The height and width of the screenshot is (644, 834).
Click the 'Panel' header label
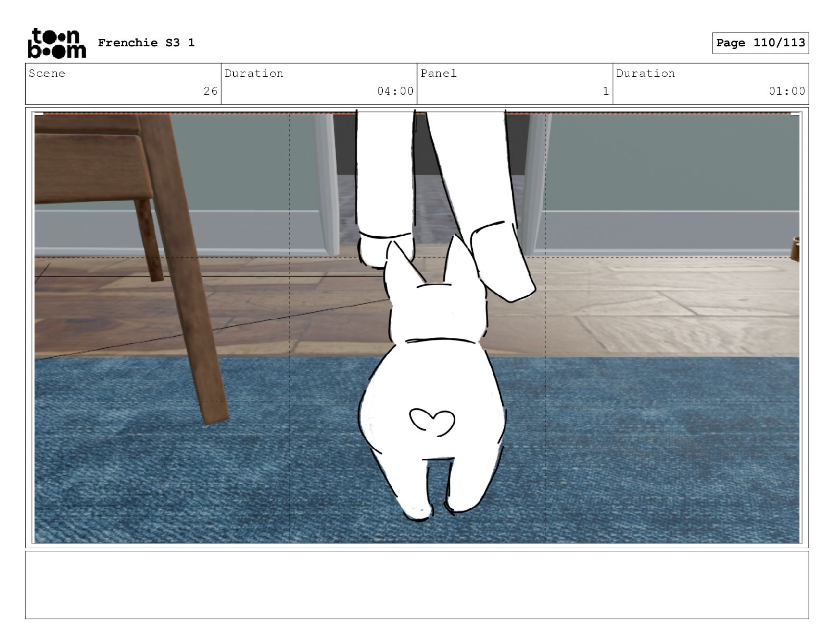[439, 73]
